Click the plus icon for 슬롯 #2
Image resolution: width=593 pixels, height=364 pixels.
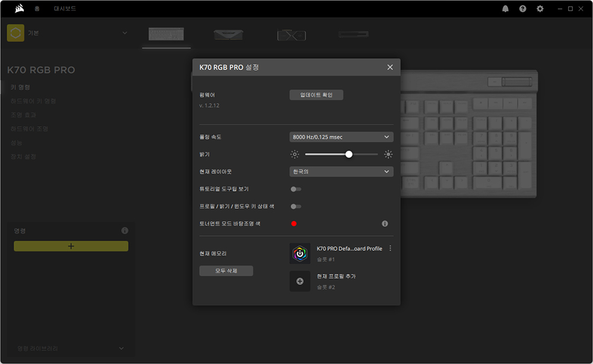pos(300,281)
